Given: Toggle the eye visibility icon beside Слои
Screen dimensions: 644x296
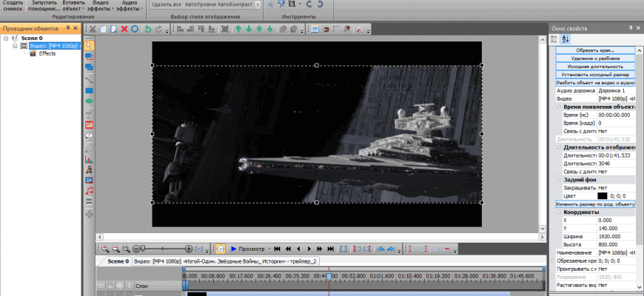Looking at the screenshot, I should tap(101, 286).
